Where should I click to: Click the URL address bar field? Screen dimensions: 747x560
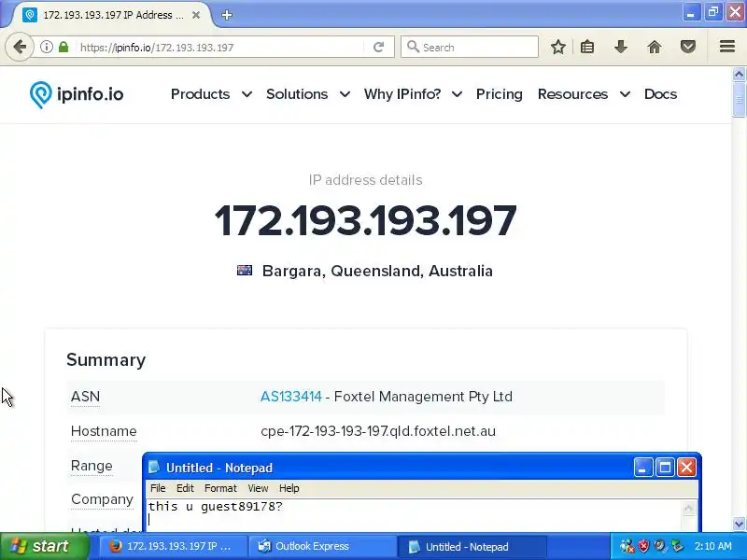point(221,48)
